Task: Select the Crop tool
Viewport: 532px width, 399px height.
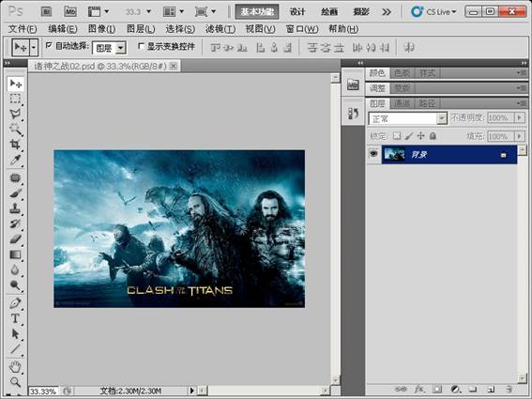Action: tap(15, 145)
